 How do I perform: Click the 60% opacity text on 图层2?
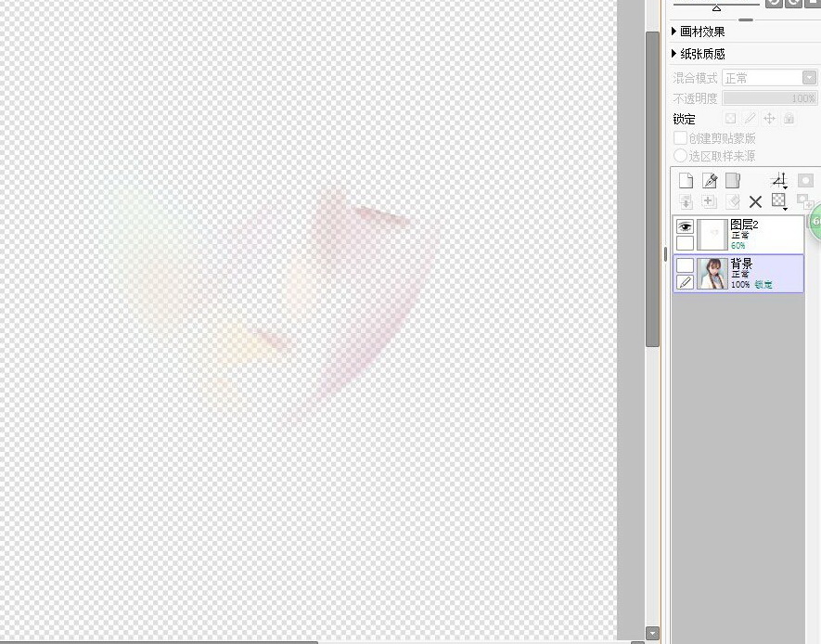tap(738, 246)
